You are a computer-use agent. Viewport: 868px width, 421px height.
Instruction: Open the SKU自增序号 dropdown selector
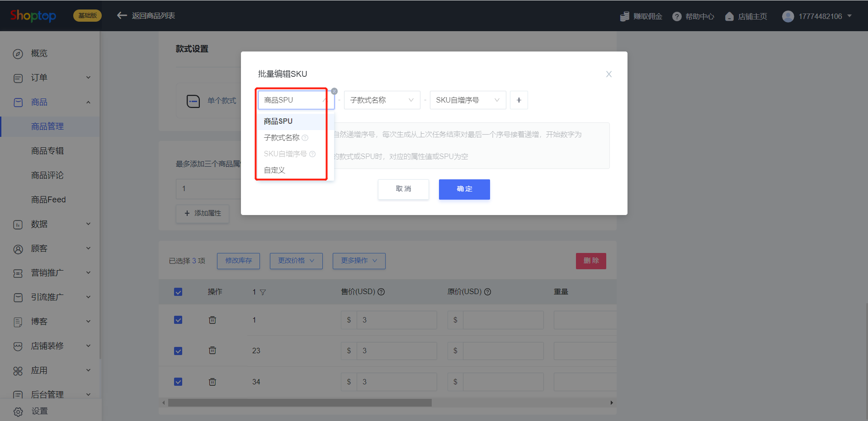[x=467, y=100]
